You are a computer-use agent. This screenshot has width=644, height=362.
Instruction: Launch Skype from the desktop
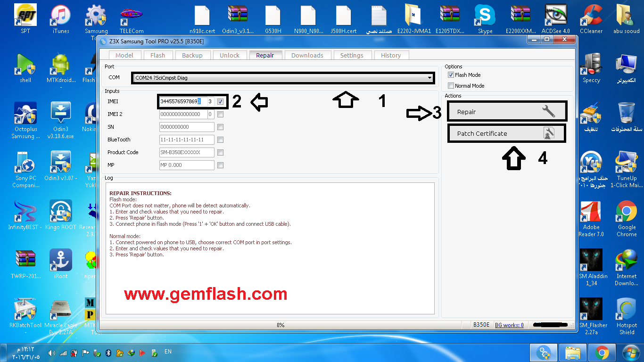pos(485,19)
